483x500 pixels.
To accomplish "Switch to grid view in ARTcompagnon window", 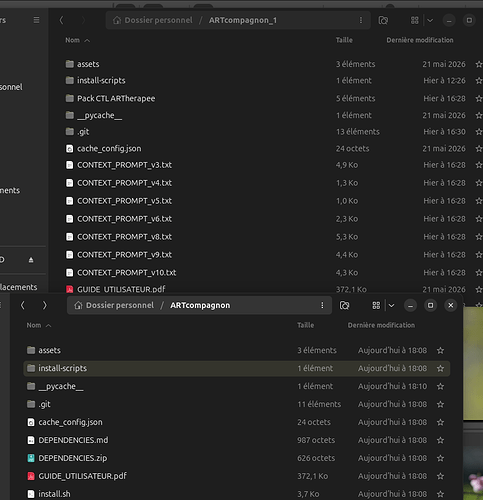I will (x=376, y=305).
